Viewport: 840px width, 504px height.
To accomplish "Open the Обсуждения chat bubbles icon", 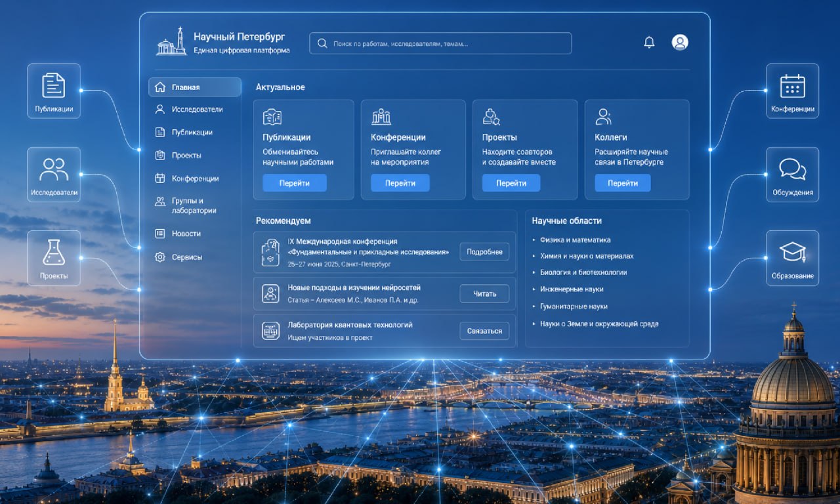I will [792, 169].
